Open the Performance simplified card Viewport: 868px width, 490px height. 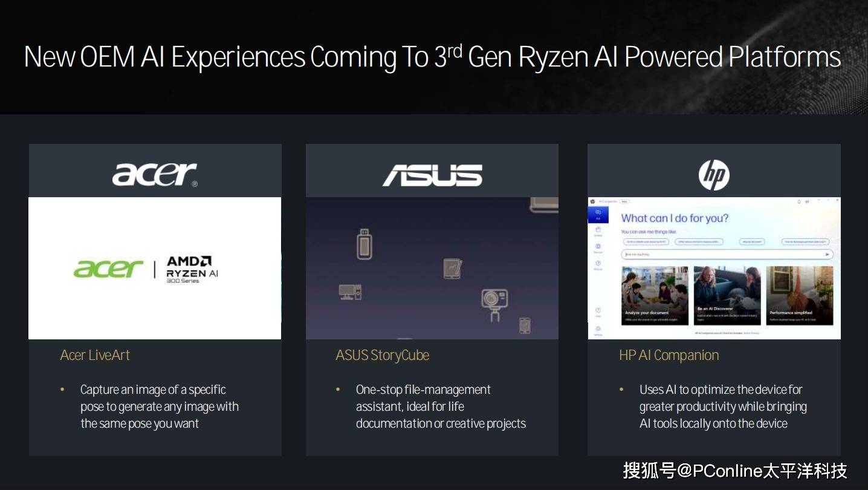[800, 296]
